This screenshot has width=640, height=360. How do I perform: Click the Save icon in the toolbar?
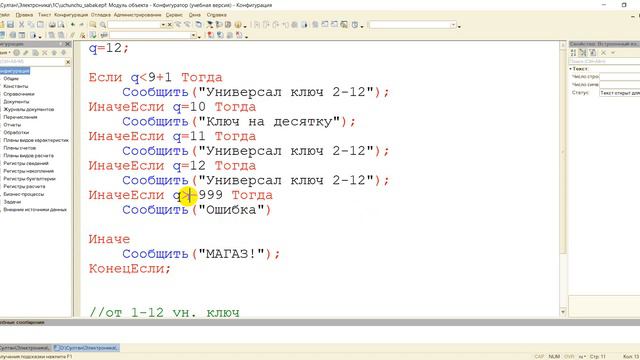(10, 24)
